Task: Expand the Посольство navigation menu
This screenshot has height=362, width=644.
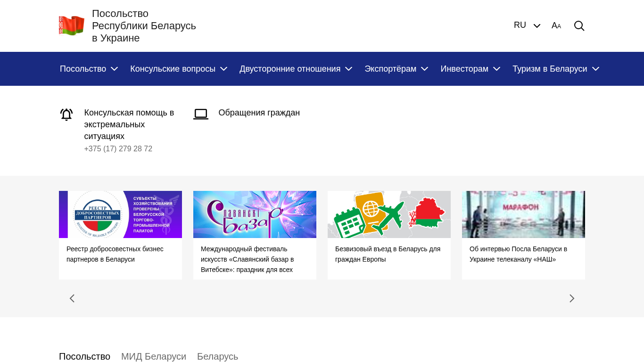Action: point(89,69)
